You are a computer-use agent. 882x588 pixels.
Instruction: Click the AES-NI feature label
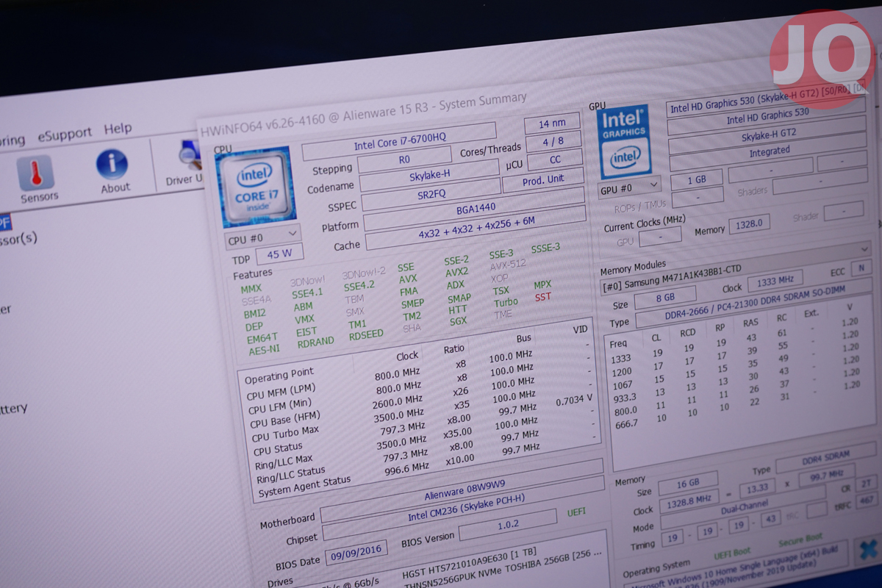(x=265, y=350)
